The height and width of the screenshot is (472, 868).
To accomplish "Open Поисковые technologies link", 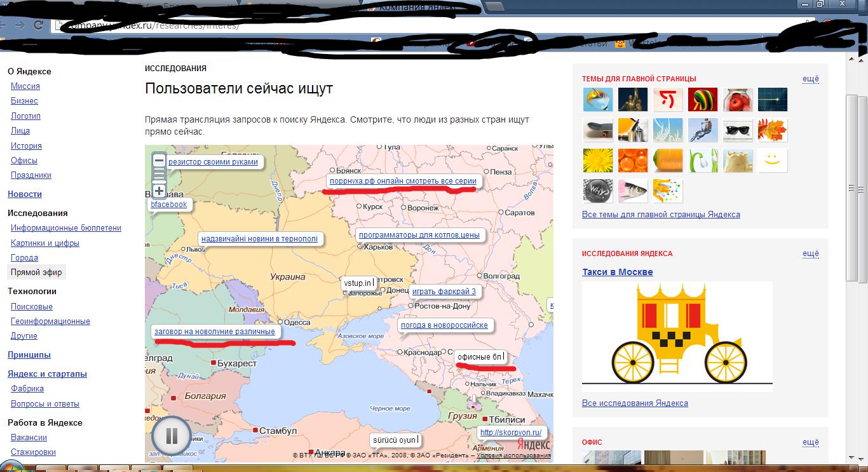I will tap(32, 307).
